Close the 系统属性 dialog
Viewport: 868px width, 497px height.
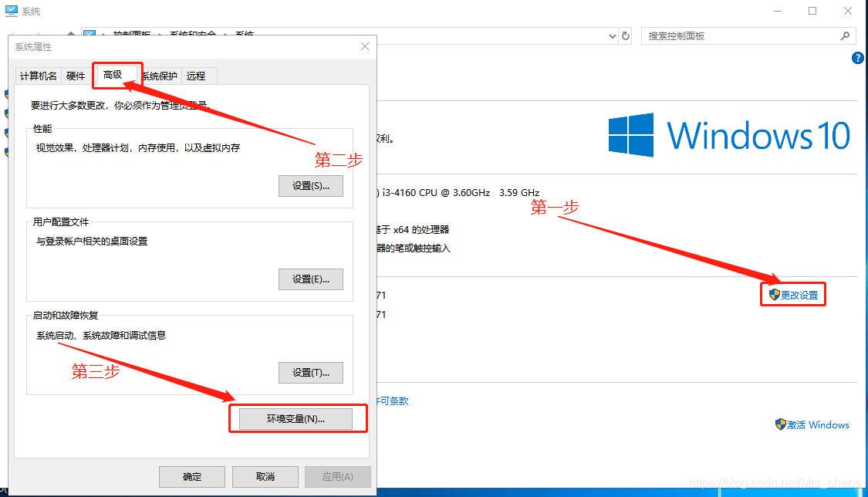click(x=365, y=46)
